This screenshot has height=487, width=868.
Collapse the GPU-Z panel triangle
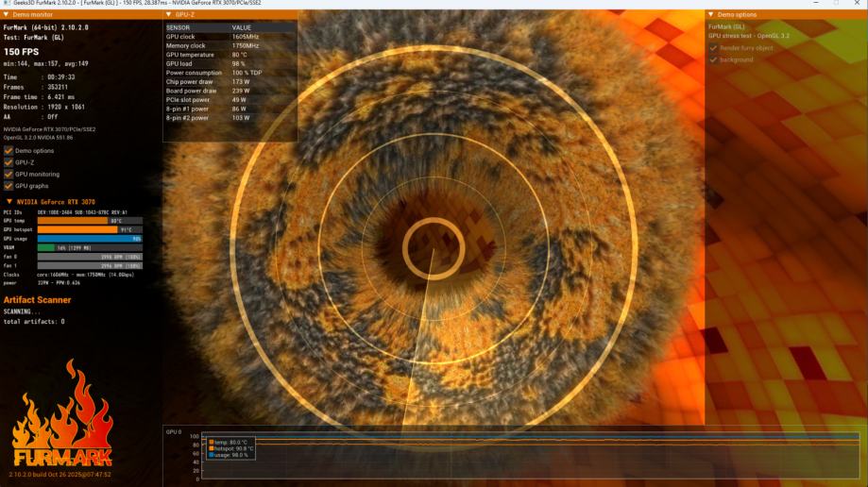click(169, 14)
